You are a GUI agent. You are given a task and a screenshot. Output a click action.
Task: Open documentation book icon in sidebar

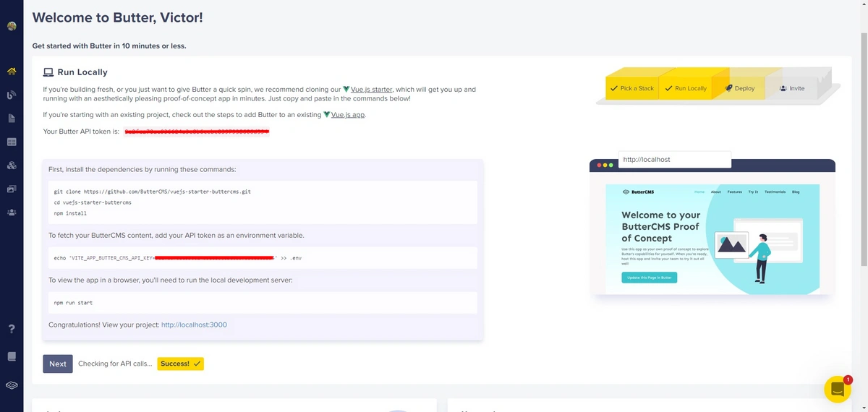click(12, 356)
